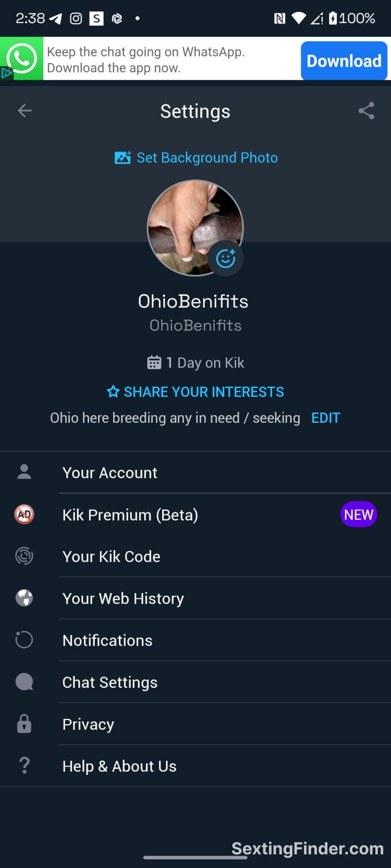Tap the Web History globe icon
Screen dimensions: 391x868
click(x=25, y=598)
